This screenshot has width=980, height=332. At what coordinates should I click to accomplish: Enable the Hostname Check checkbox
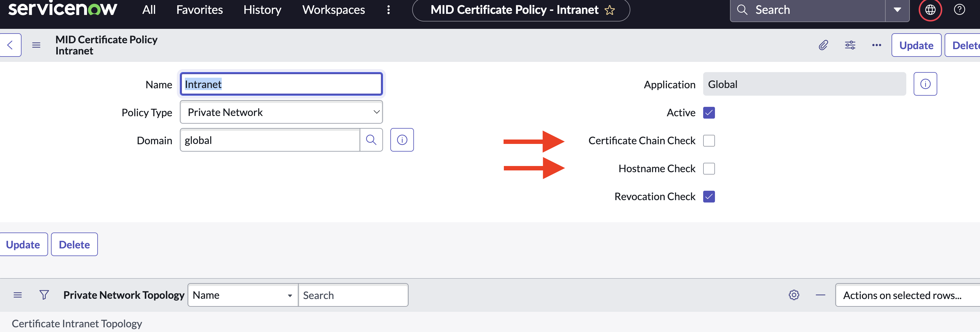709,169
